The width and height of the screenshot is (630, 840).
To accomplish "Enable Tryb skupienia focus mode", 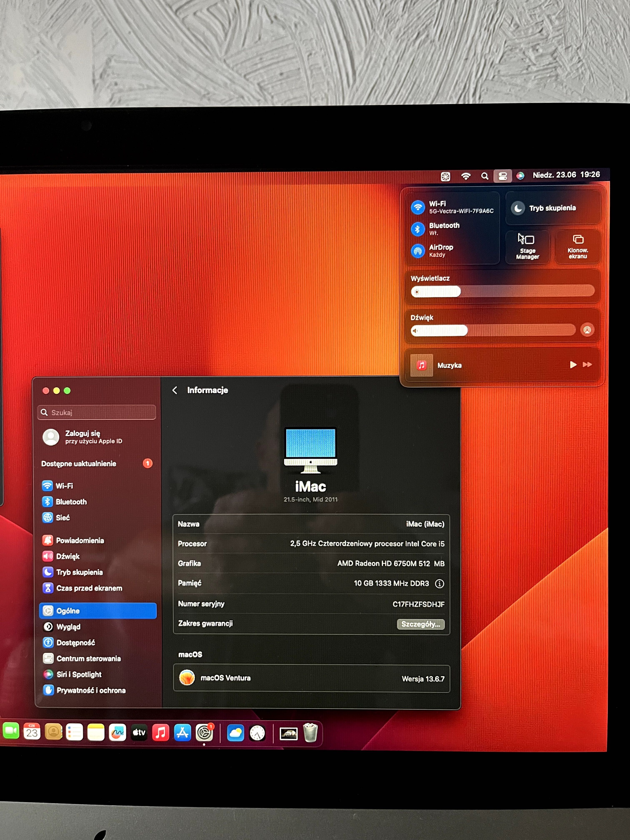I will tap(553, 208).
